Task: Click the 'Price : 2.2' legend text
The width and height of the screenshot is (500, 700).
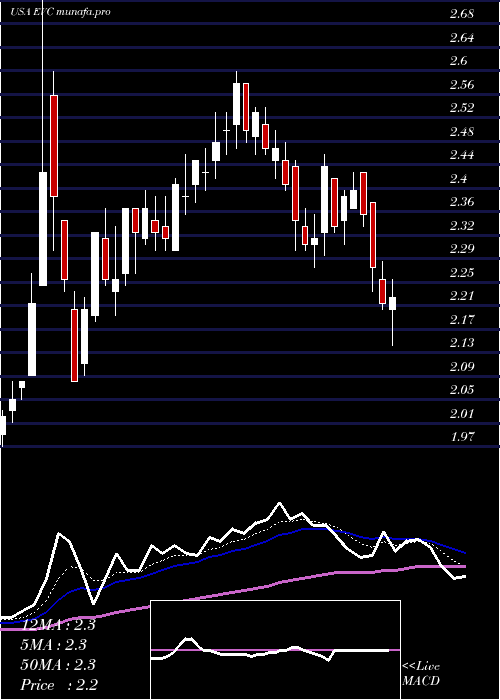Action: pyautogui.click(x=59, y=684)
